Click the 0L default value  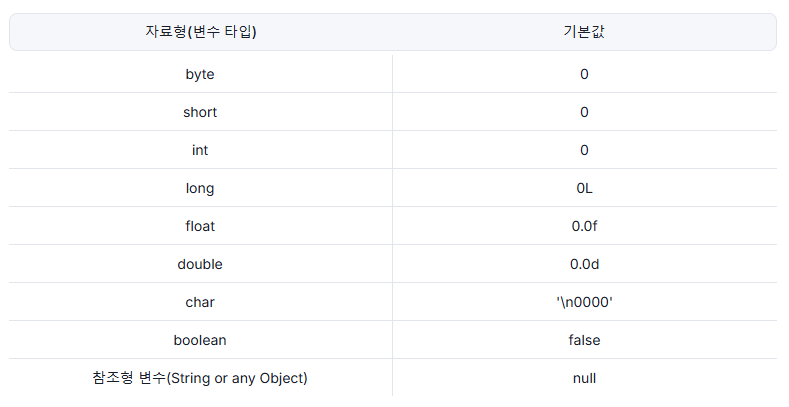[584, 188]
